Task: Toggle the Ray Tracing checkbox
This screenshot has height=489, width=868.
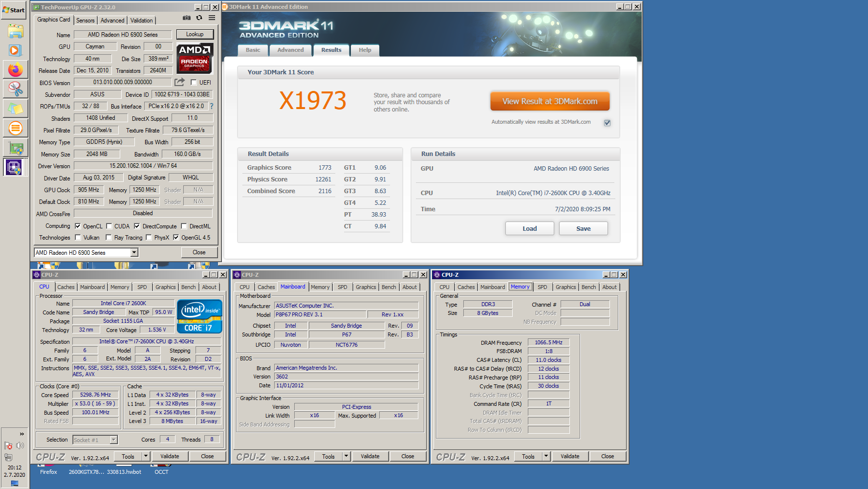Action: point(108,238)
